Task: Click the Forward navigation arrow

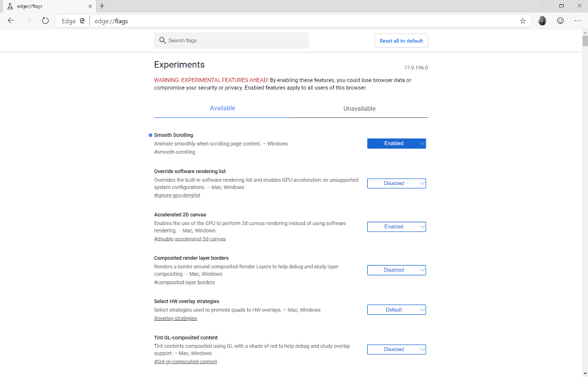Action: (x=28, y=21)
